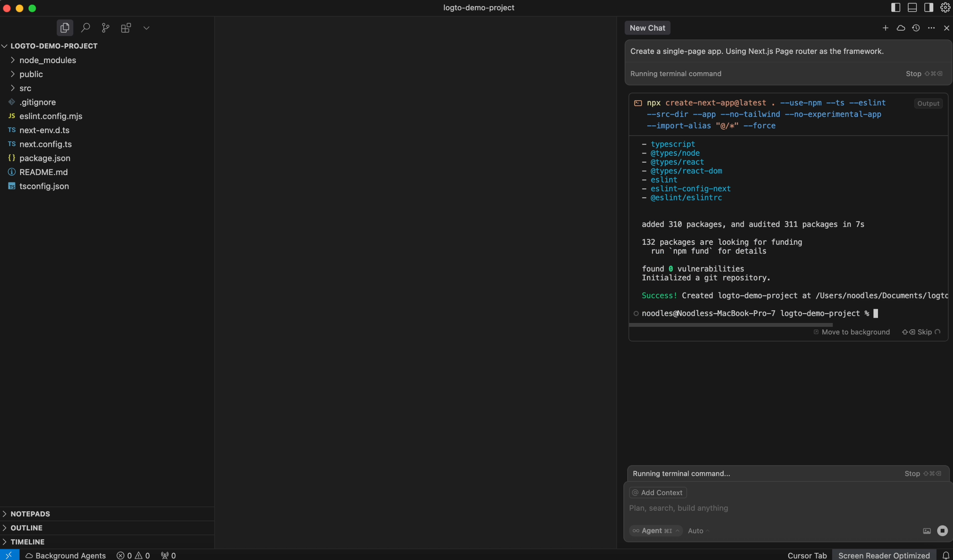Stop command in bottom running status bar
This screenshot has height=560, width=953.
(x=922, y=473)
